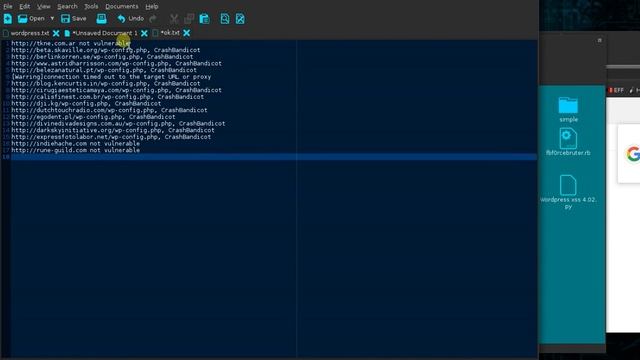The image size is (640, 360).
Task: Switch to the wordpress.txt tab
Action: click(29, 33)
